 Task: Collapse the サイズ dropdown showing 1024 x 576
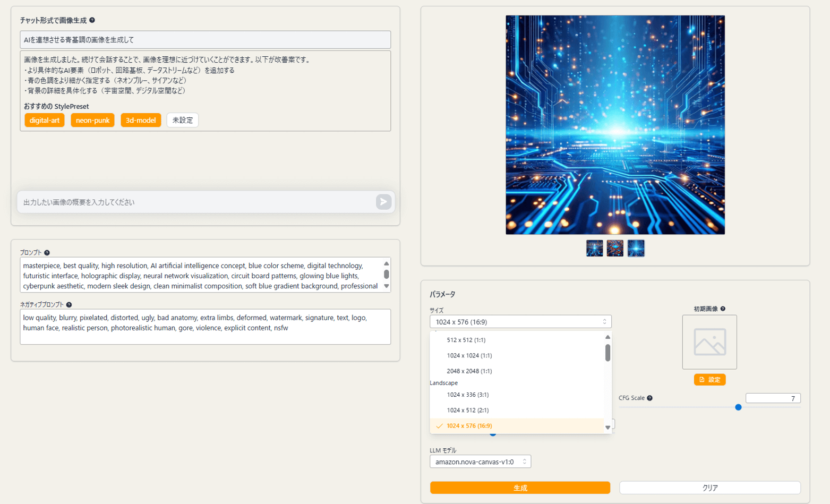coord(520,322)
